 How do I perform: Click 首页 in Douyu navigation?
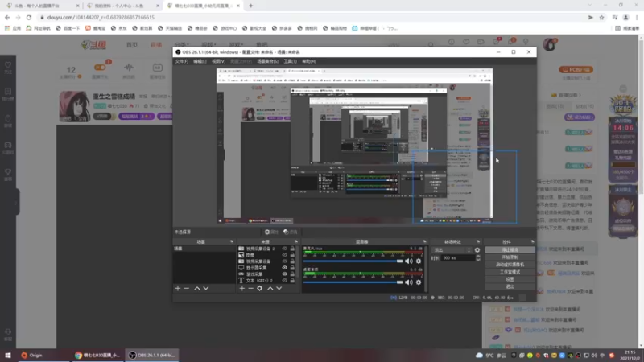[x=132, y=45]
